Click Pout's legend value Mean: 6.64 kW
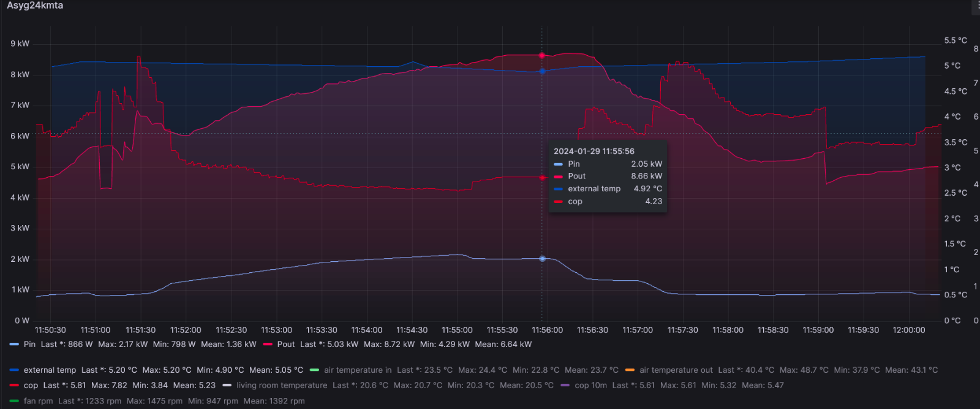Viewport: 980px width, 409px height. click(x=503, y=345)
